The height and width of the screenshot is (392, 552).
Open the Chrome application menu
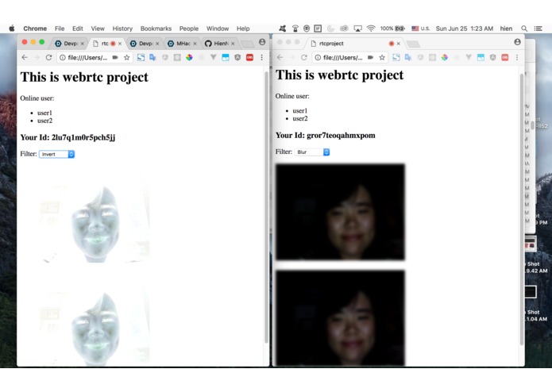tap(35, 29)
